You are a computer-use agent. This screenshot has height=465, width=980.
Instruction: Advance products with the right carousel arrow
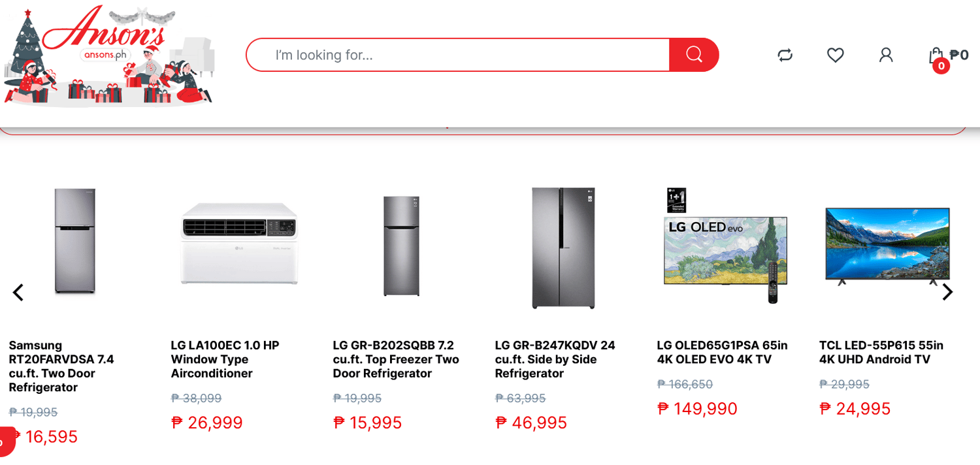click(x=947, y=292)
